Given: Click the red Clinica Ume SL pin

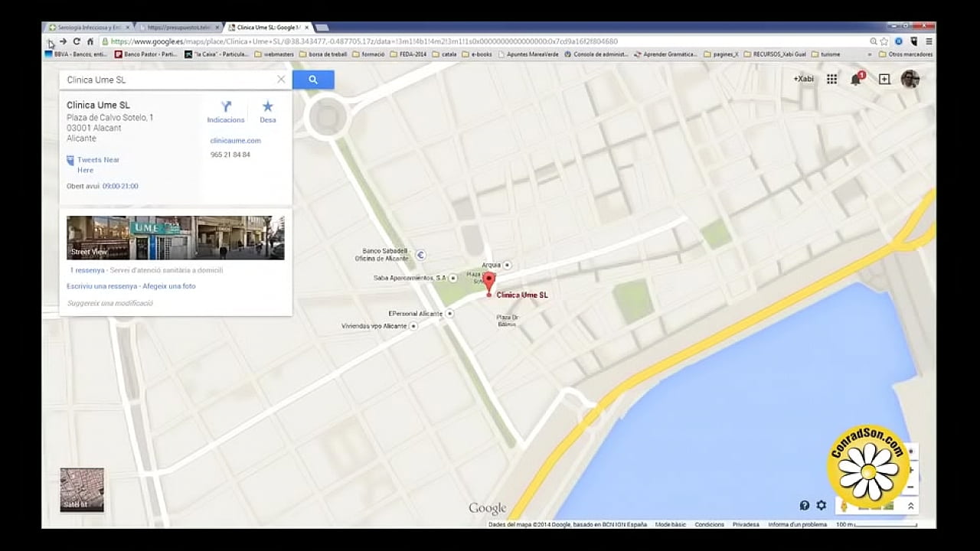Looking at the screenshot, I should coord(488,282).
